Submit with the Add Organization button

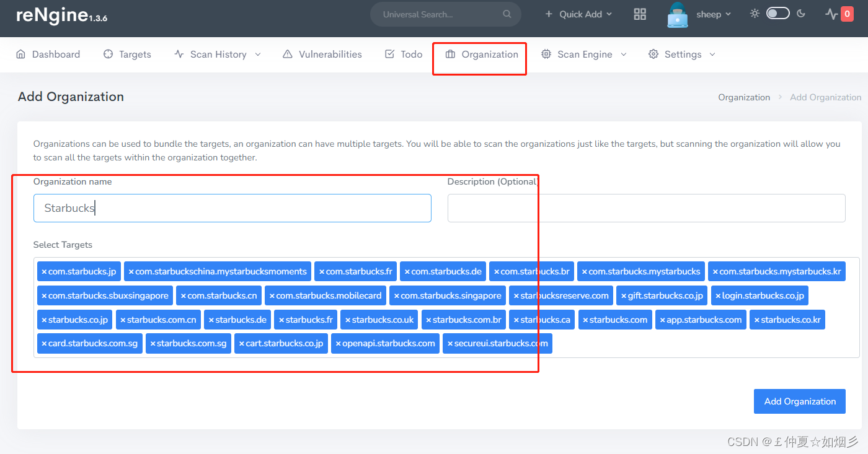[800, 401]
